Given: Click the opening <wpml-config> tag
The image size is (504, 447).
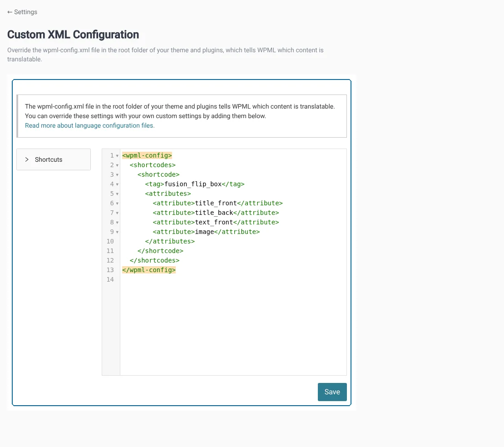Looking at the screenshot, I should click(x=147, y=155).
